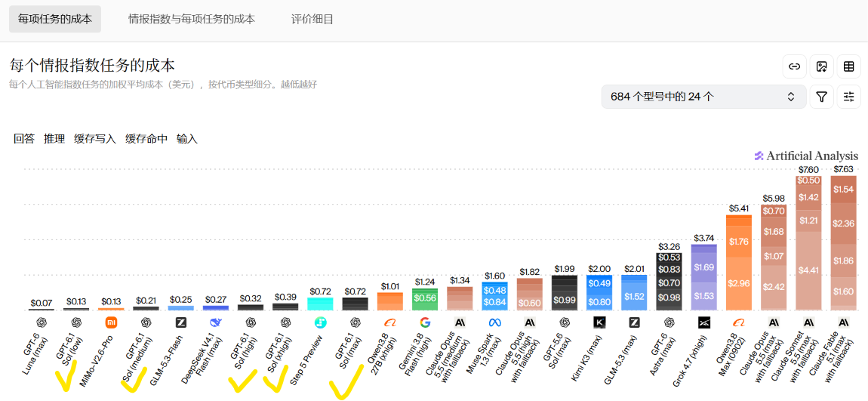Click the $2.36 segment in Claude Fable bar

coord(843,224)
